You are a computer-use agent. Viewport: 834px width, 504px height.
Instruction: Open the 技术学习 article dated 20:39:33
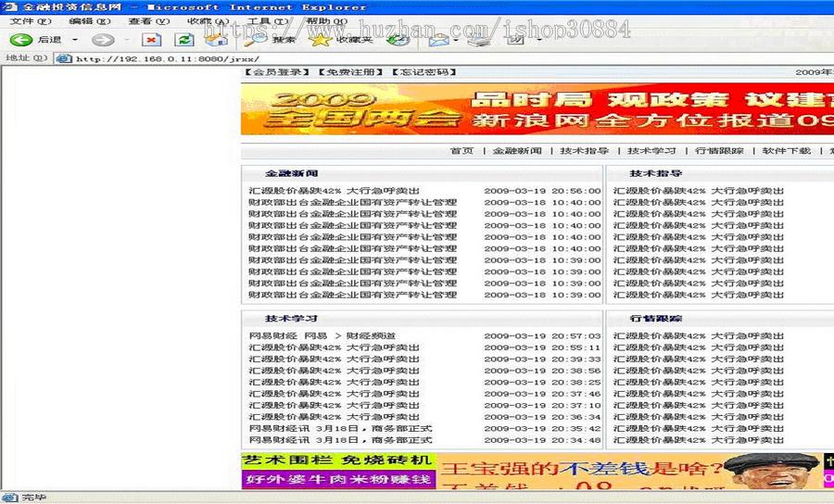tap(334, 359)
